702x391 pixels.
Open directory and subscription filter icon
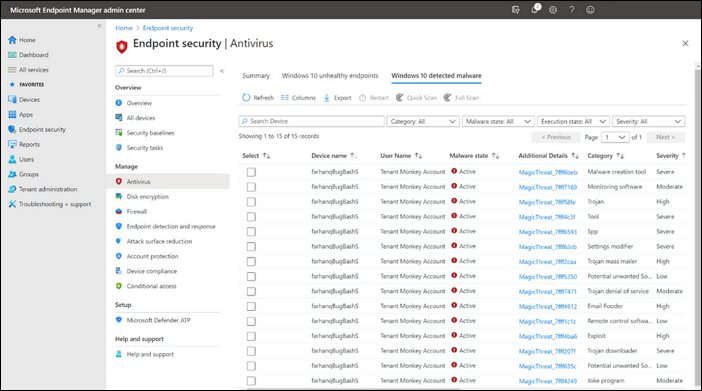[516, 10]
